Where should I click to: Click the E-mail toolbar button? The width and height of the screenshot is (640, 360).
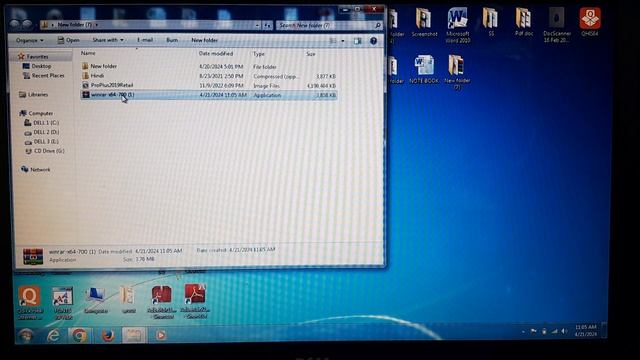point(145,40)
